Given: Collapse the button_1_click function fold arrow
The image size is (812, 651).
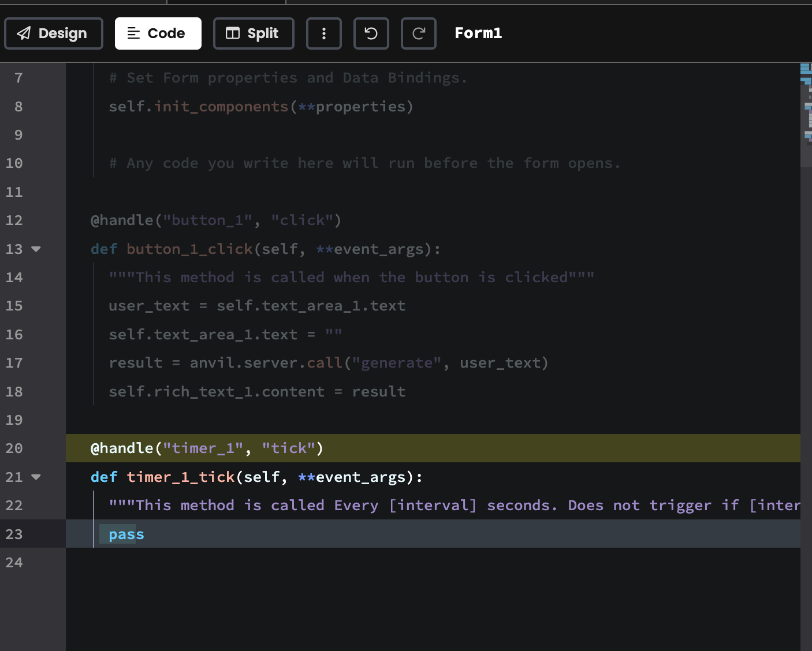Looking at the screenshot, I should tap(36, 249).
